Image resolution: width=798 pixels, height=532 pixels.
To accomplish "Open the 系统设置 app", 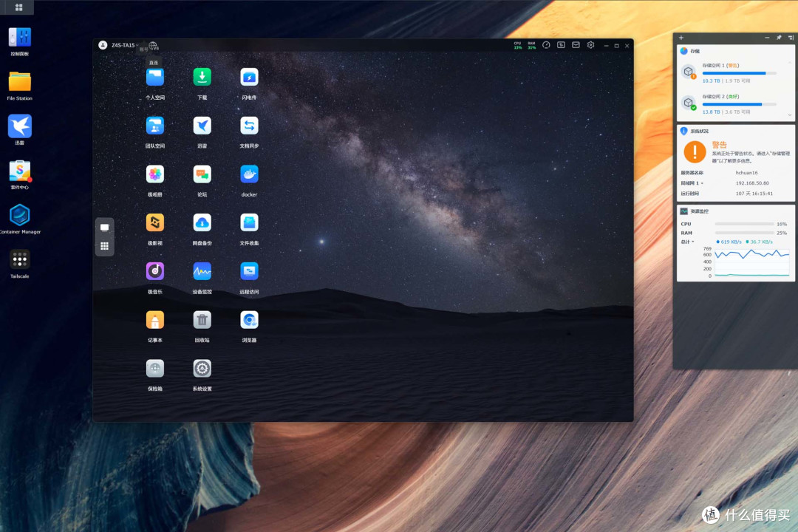I will pyautogui.click(x=202, y=369).
